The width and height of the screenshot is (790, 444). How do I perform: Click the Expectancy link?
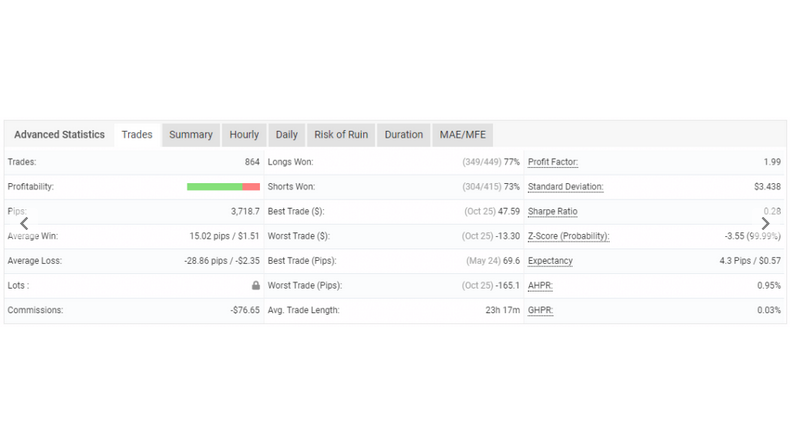tap(550, 261)
